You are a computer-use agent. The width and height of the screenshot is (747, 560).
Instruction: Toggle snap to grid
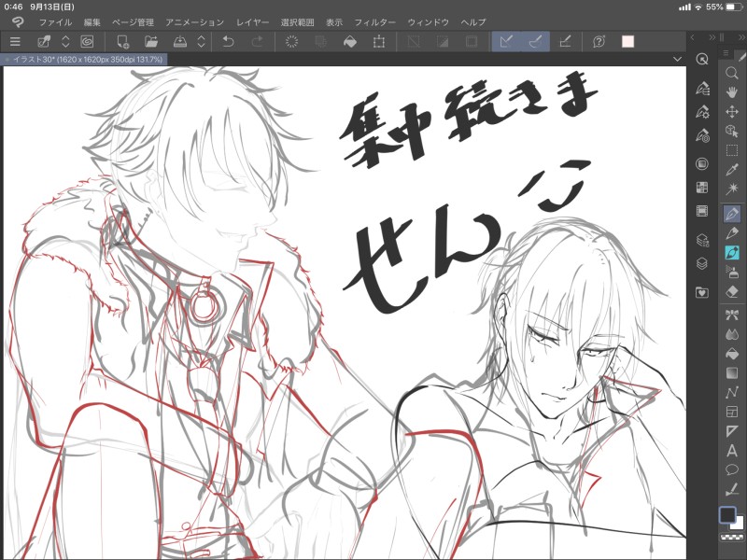pos(565,41)
